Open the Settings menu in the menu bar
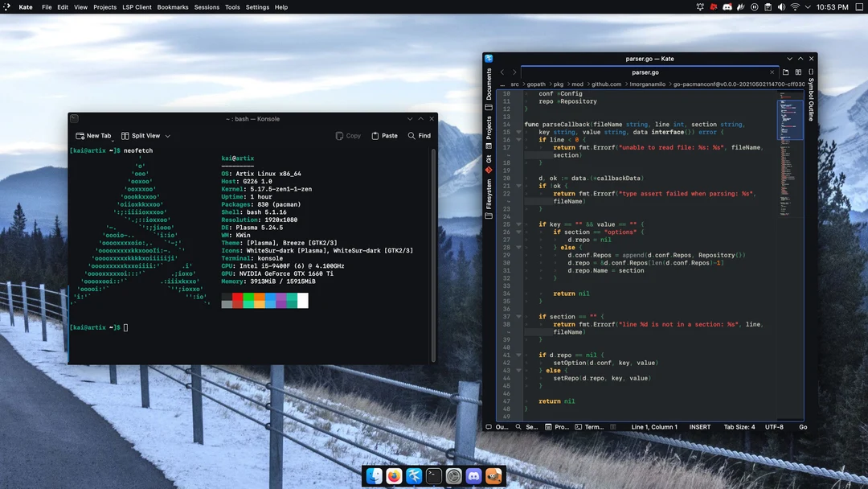The image size is (868, 489). (256, 7)
